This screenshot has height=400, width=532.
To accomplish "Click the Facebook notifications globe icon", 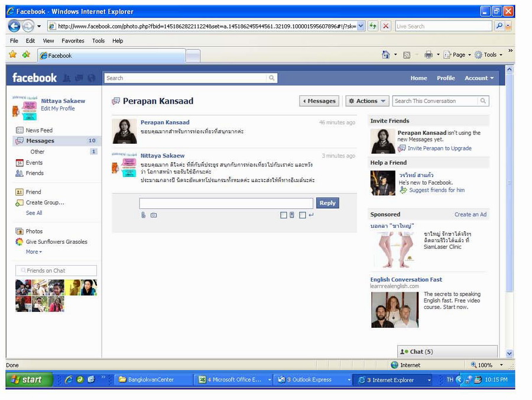I will (91, 79).
